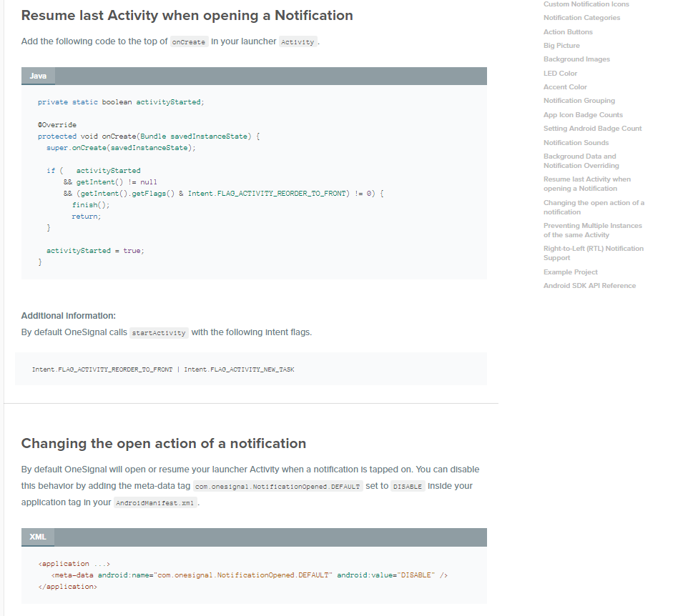The image size is (693, 616).
Task: View App Icon Badge Counts documentation
Action: tap(583, 114)
